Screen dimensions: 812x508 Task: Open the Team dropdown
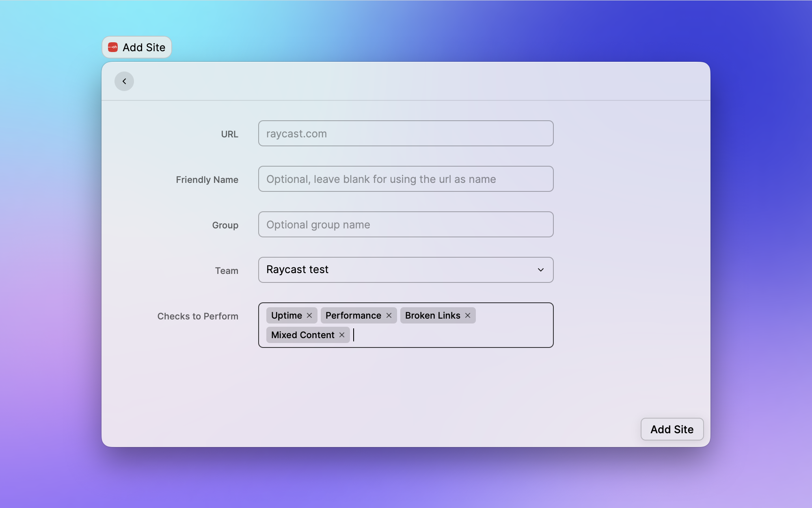click(406, 269)
